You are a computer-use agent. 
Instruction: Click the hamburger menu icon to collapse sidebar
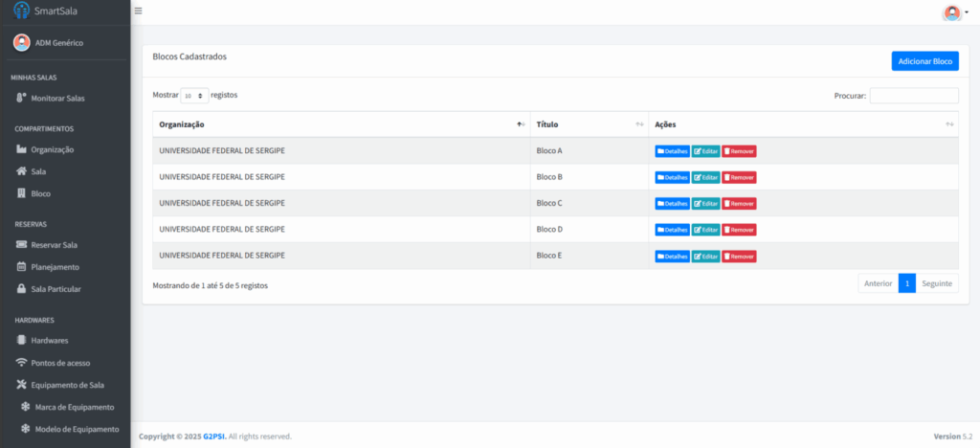click(139, 11)
